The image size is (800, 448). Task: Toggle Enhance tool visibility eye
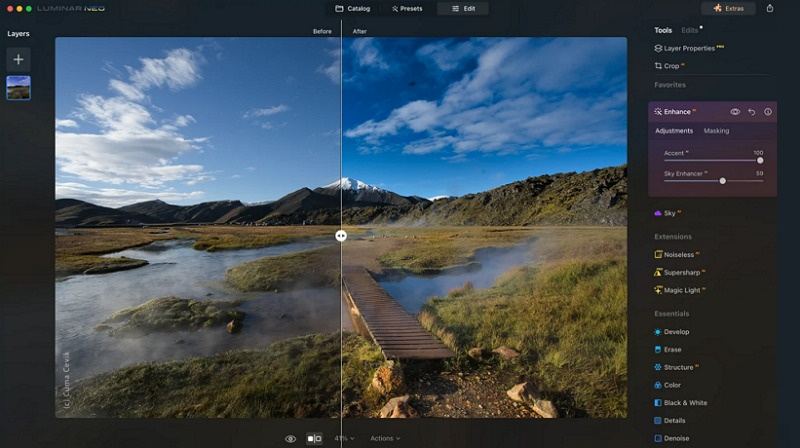[x=735, y=112]
